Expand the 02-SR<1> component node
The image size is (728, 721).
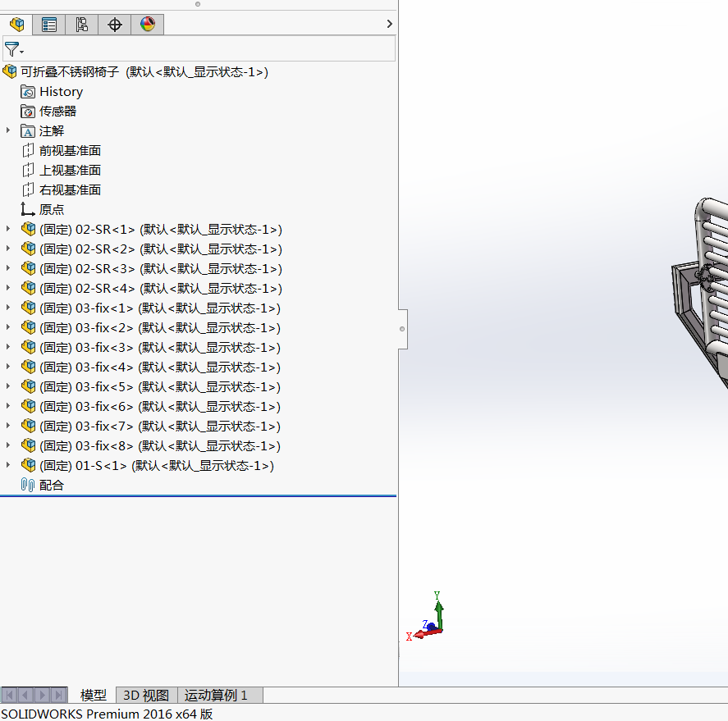[8, 229]
